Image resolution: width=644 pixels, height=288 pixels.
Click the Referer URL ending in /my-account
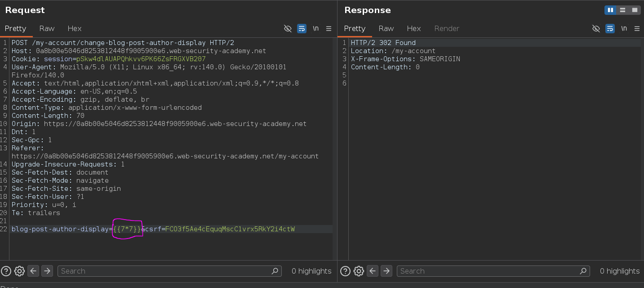tap(165, 156)
